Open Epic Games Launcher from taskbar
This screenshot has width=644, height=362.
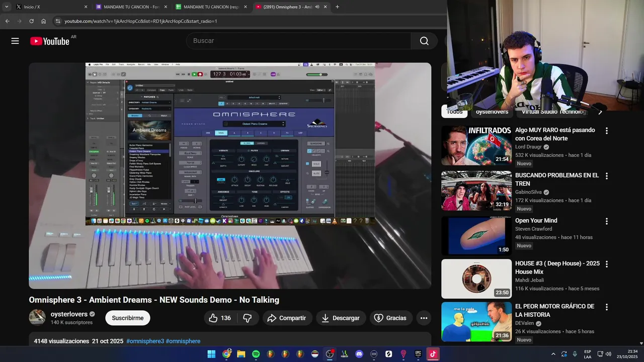418,354
